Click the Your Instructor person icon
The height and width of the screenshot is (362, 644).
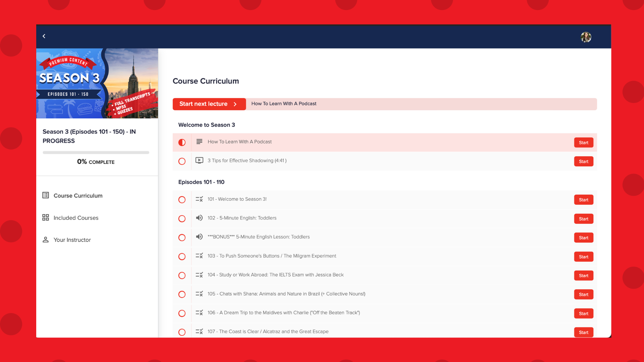(x=46, y=240)
